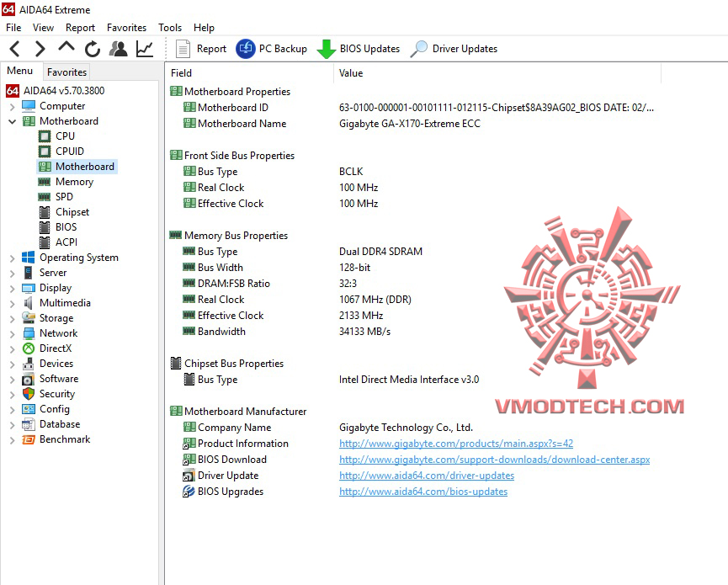This screenshot has height=585, width=728.
Task: Go forward with the right arrow toolbar icon
Action: (40, 49)
